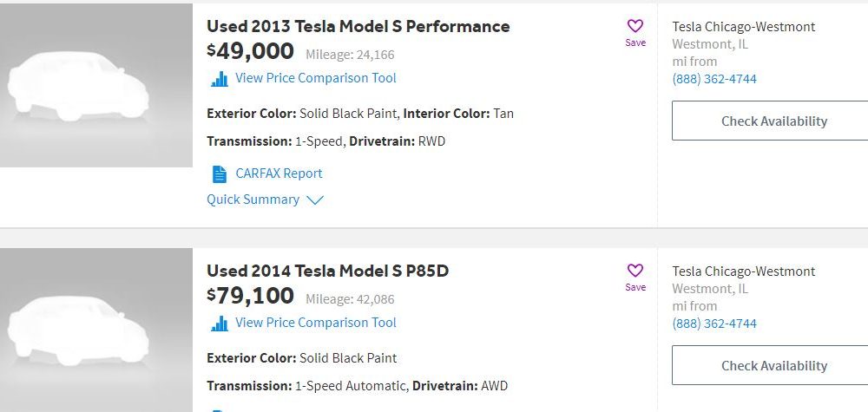Open View Price Comparison Tool for $79,100 car

coord(316,323)
